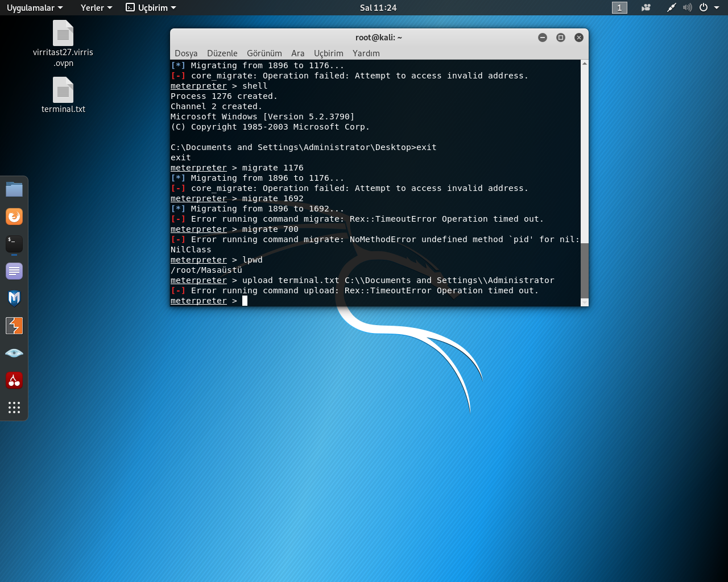Open the Yardım menu in terminal

[366, 53]
